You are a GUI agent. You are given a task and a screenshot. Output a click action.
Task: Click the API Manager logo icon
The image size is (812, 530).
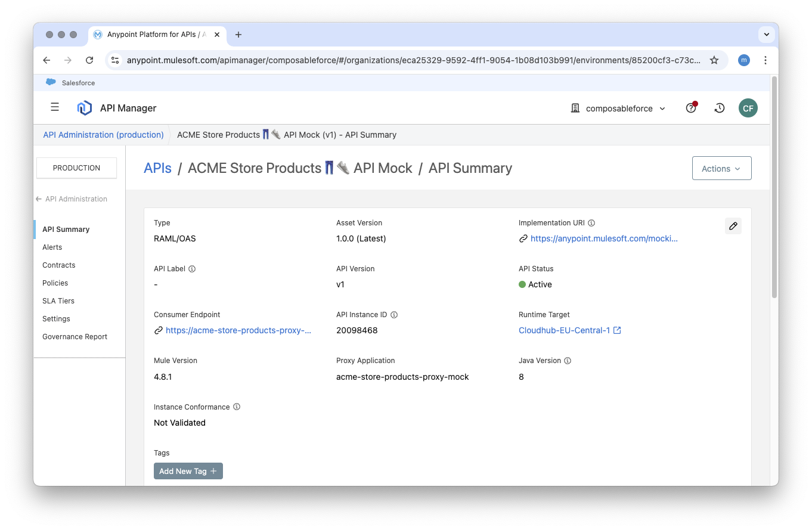85,108
